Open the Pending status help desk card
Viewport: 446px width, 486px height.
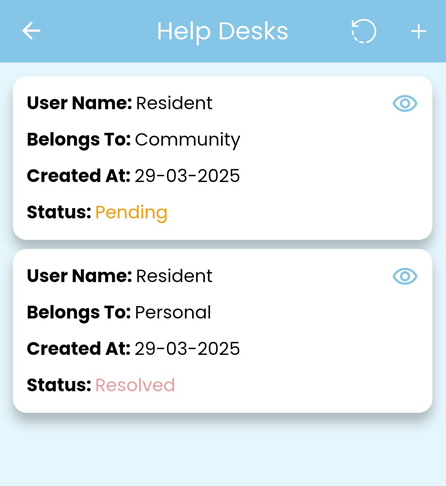click(223, 158)
